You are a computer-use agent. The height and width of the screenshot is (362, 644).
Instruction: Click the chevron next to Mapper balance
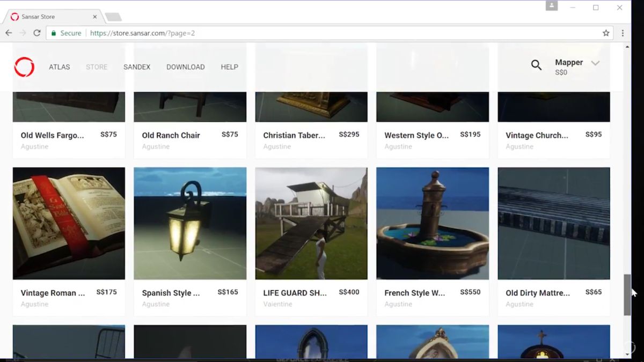pyautogui.click(x=595, y=63)
